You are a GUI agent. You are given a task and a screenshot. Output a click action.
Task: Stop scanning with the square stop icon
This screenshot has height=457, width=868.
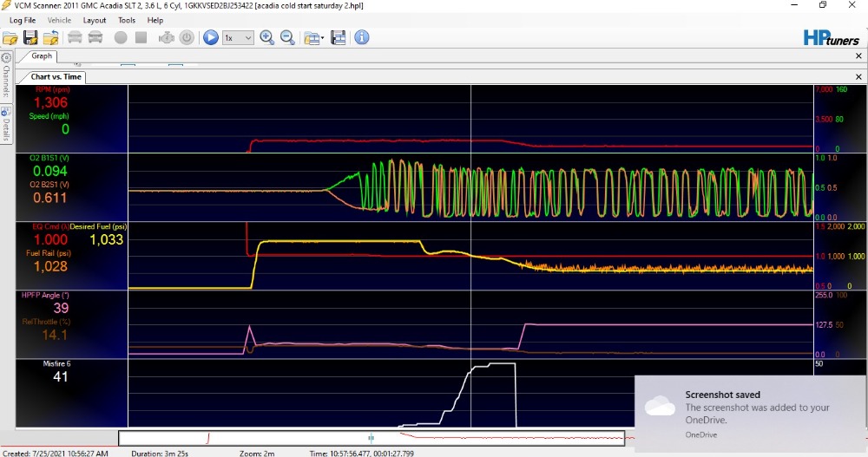click(x=141, y=37)
